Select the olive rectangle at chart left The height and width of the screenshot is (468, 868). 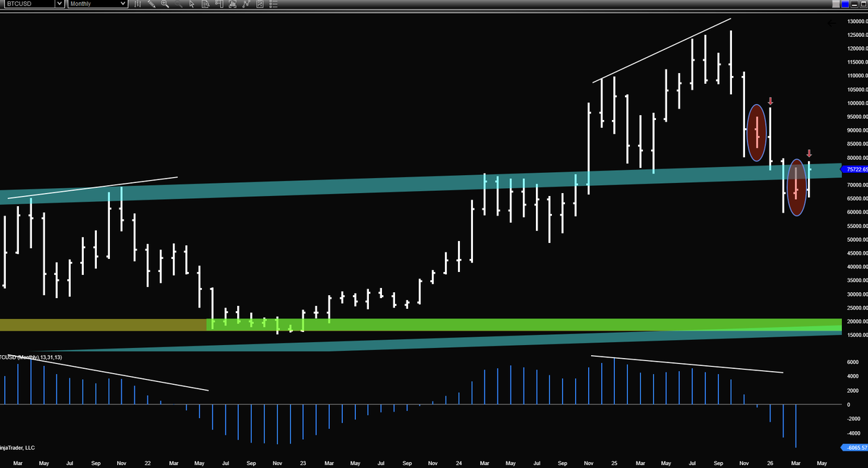click(103, 325)
